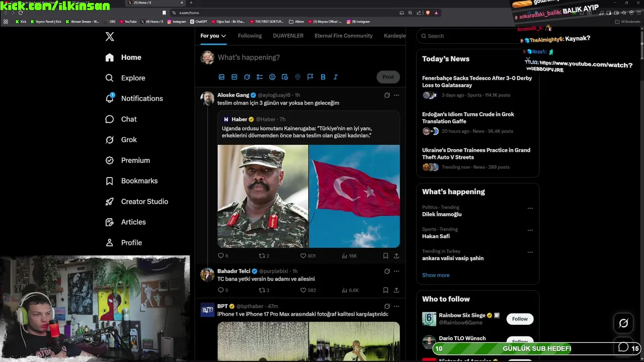Reload the page in the browser
The image size is (644, 362).
click(x=21, y=13)
